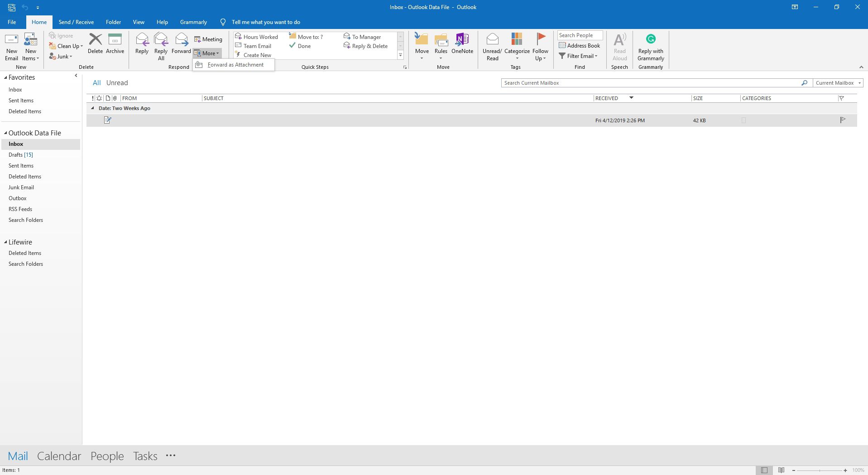This screenshot has width=868, height=475.
Task: Click Meeting reply button
Action: pyautogui.click(x=208, y=39)
